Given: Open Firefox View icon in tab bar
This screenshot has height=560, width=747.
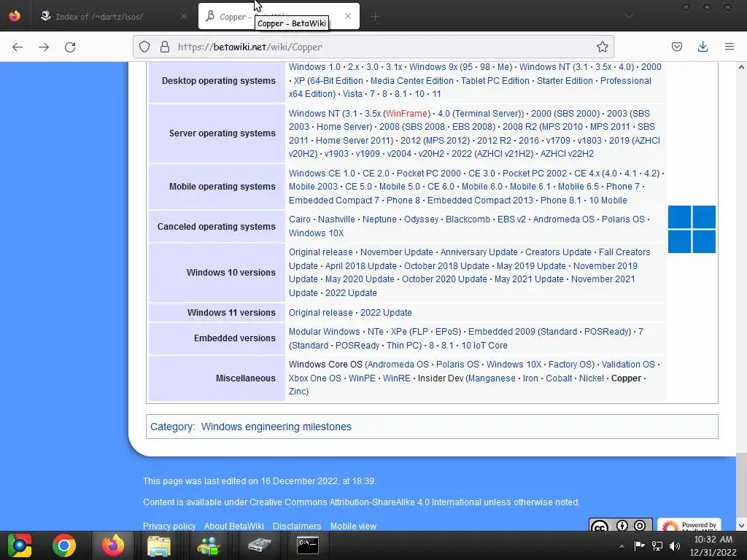Looking at the screenshot, I should [x=15, y=16].
